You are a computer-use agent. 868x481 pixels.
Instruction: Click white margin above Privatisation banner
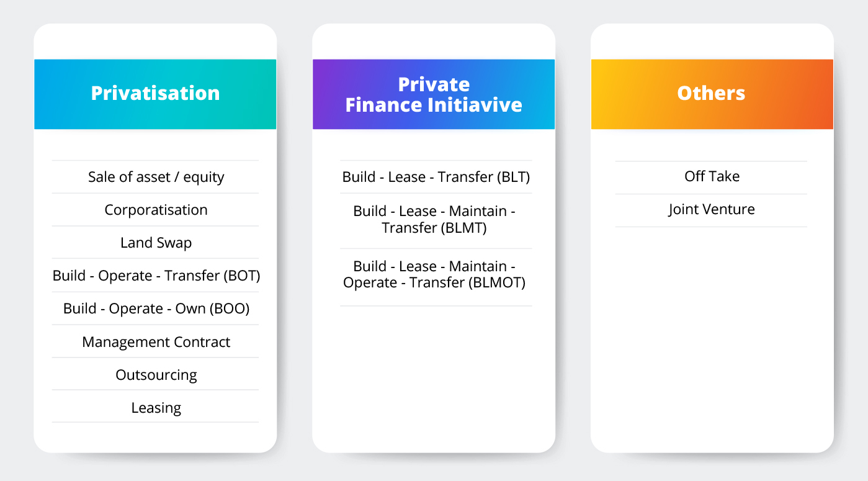[155, 42]
